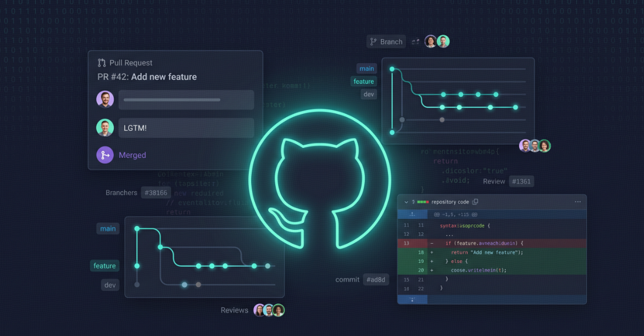The height and width of the screenshot is (336, 644).
Task: Collapse the repository code file with the chevron
Action: point(406,202)
